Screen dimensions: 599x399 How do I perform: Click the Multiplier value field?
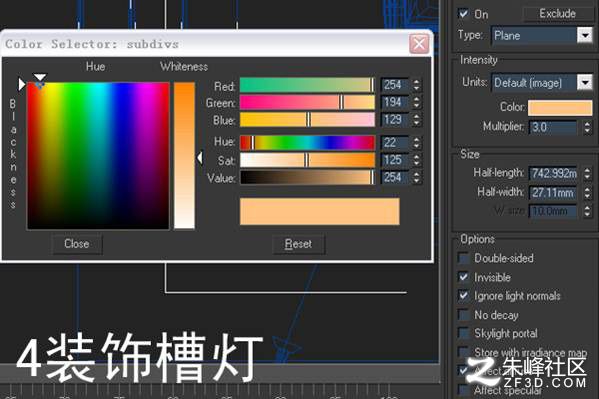coord(552,127)
